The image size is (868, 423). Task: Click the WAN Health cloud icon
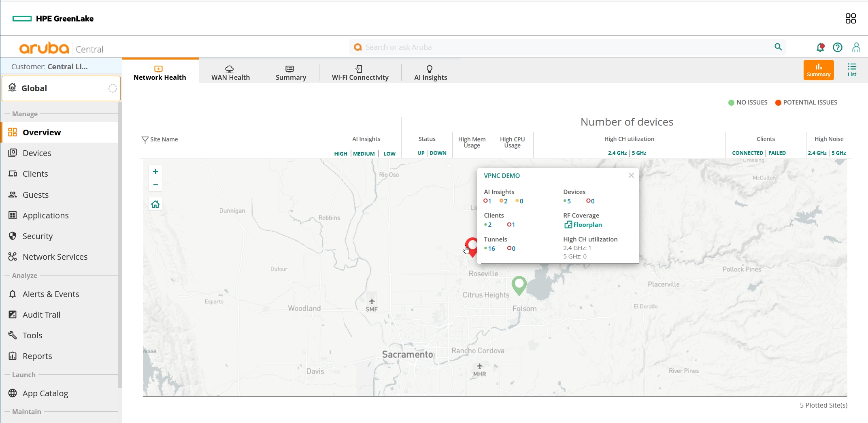(230, 68)
